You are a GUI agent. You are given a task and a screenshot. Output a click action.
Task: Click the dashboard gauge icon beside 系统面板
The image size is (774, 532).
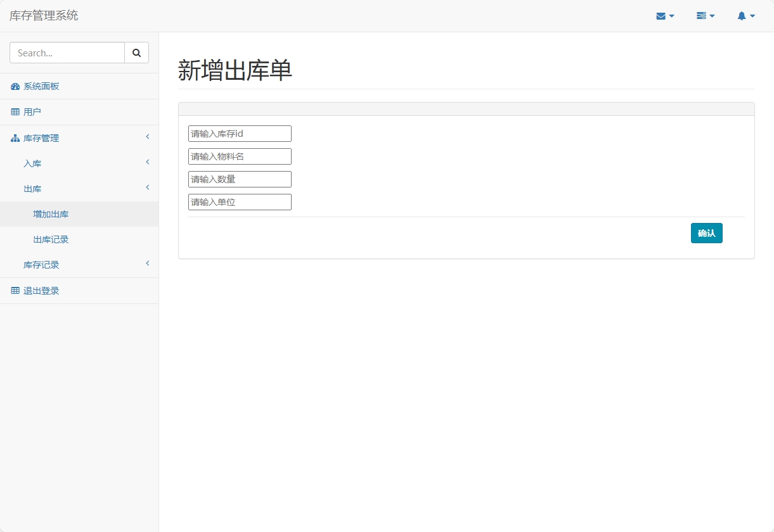pyautogui.click(x=14, y=85)
